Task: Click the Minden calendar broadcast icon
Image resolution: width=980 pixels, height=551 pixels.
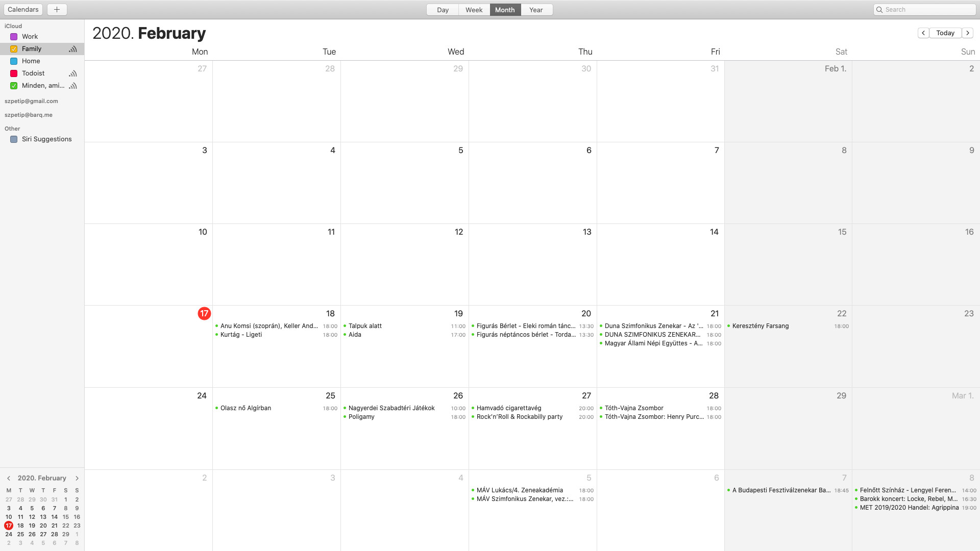Action: pyautogui.click(x=73, y=86)
